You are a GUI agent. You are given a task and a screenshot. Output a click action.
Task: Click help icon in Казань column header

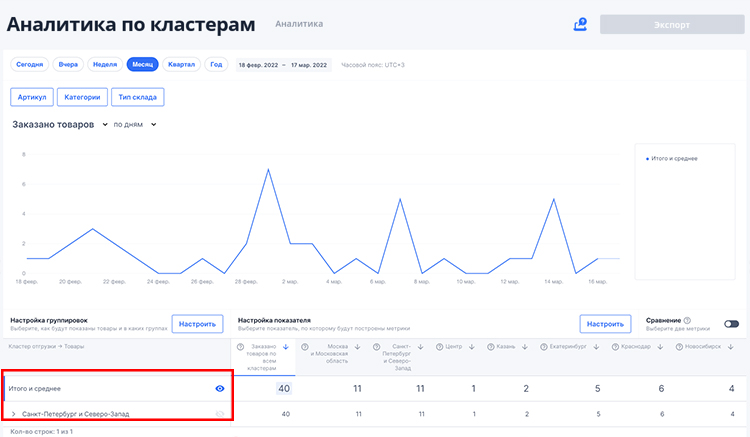click(x=490, y=347)
